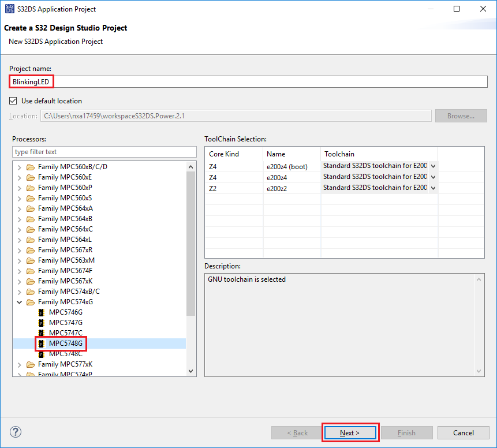Click the chip icon beside MPC5746G
Viewport: 497px width, 448px height.
click(41, 312)
